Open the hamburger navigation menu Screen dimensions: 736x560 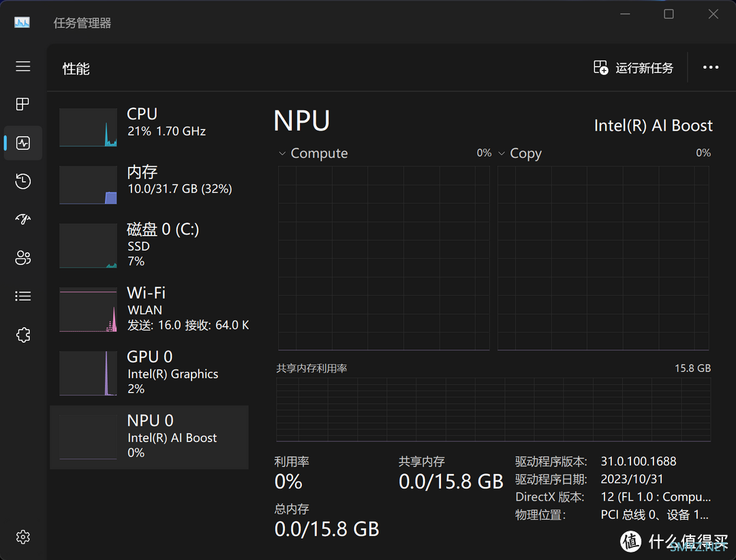pyautogui.click(x=23, y=66)
